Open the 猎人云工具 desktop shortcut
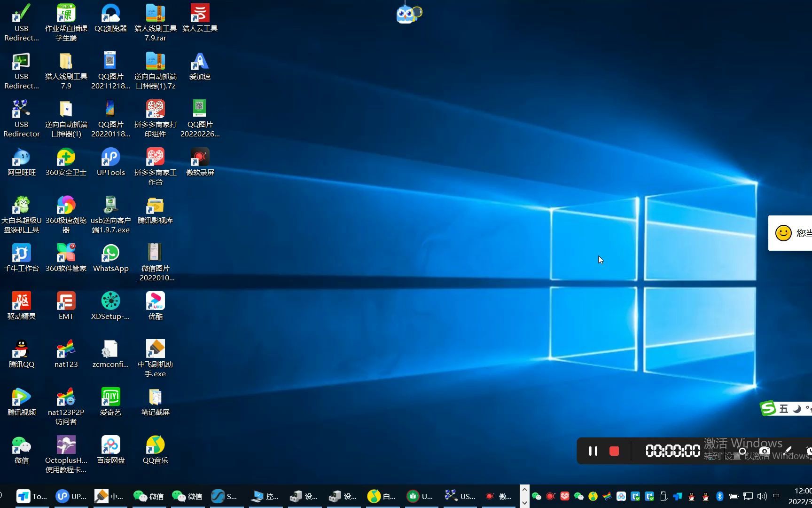 200,19
